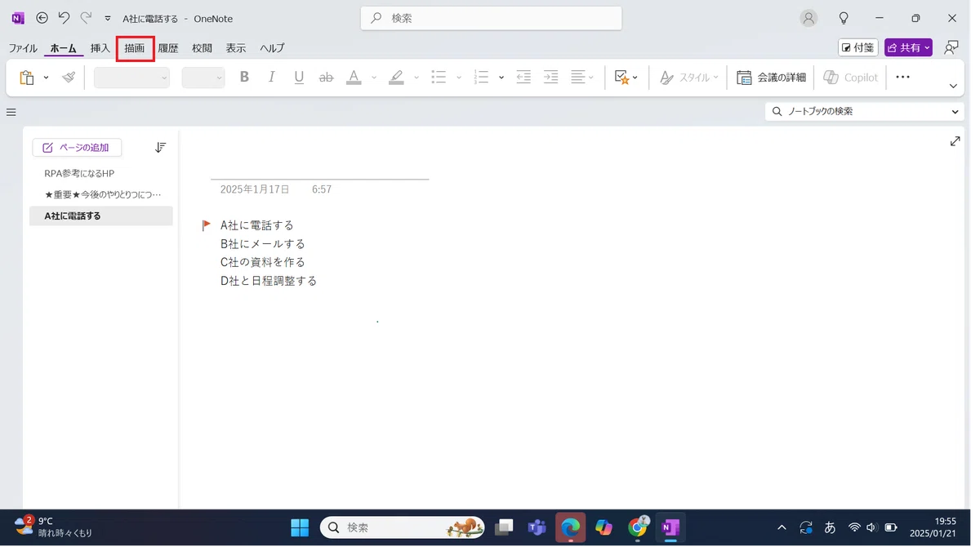
Task: Open Google Chrome from the taskbar
Action: [x=637, y=528]
